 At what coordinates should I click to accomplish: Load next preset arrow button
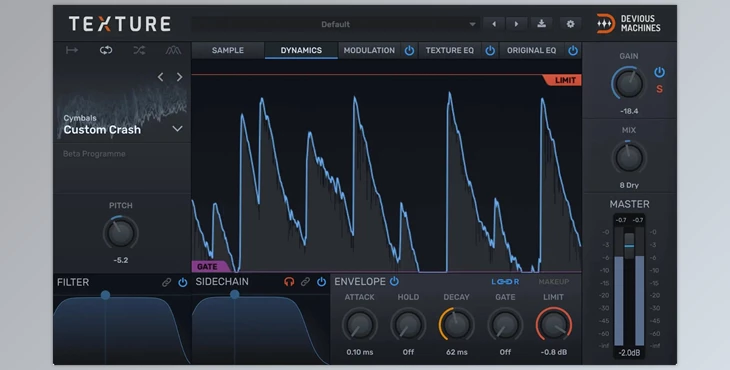coord(516,24)
